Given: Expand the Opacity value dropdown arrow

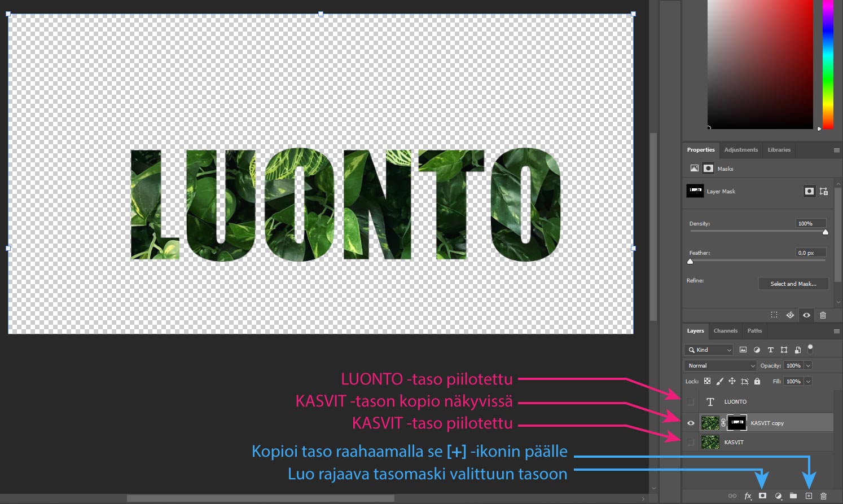Looking at the screenshot, I should (808, 365).
